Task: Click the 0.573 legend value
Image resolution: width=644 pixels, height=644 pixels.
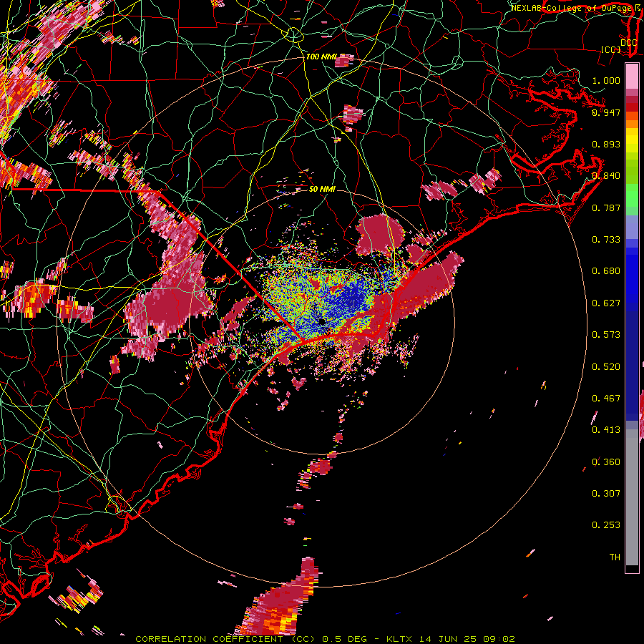Action: tap(606, 335)
